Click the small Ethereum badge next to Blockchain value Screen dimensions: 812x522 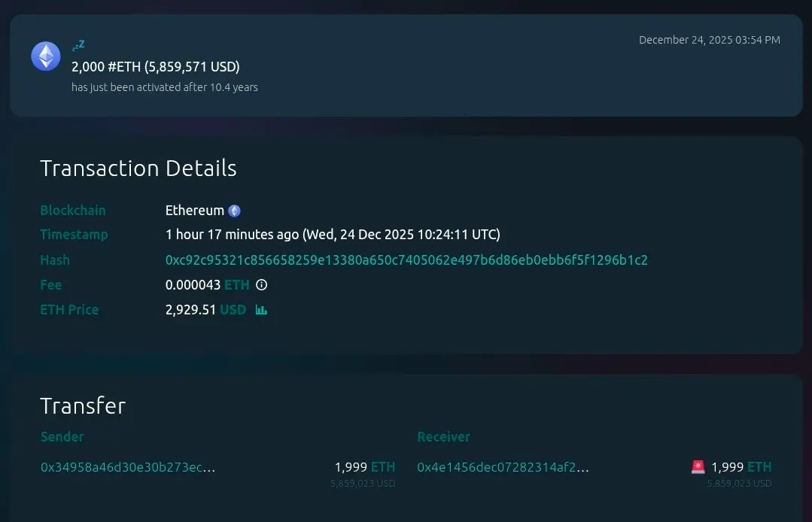point(235,211)
